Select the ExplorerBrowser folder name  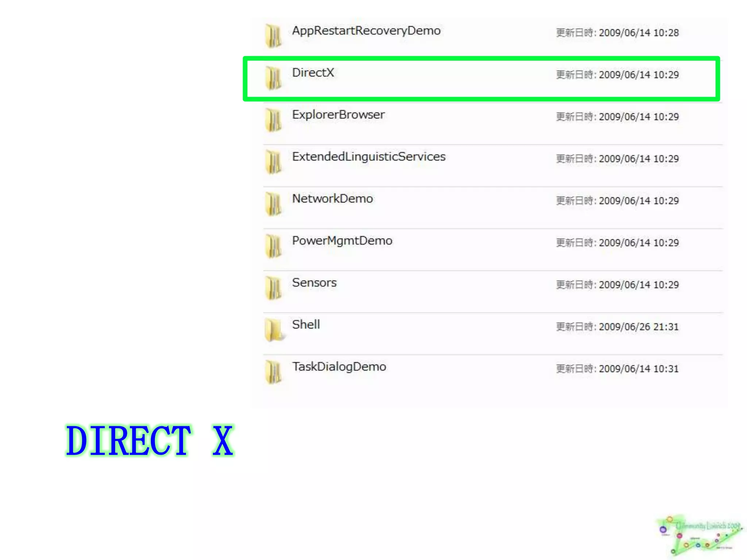click(338, 114)
